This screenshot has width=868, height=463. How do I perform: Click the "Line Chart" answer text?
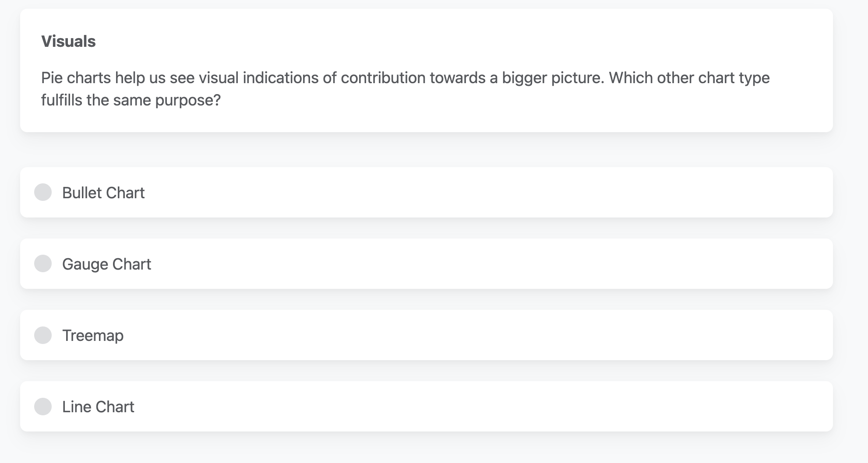98,407
